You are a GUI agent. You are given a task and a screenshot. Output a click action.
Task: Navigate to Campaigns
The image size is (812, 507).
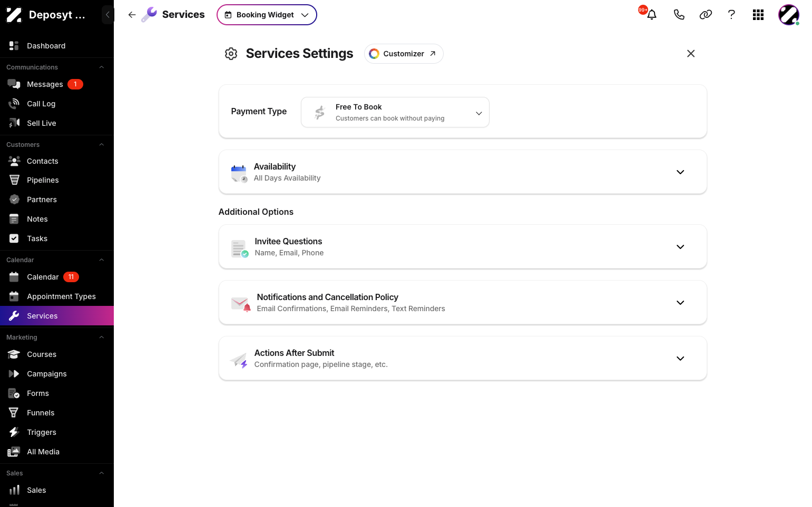click(x=57, y=374)
